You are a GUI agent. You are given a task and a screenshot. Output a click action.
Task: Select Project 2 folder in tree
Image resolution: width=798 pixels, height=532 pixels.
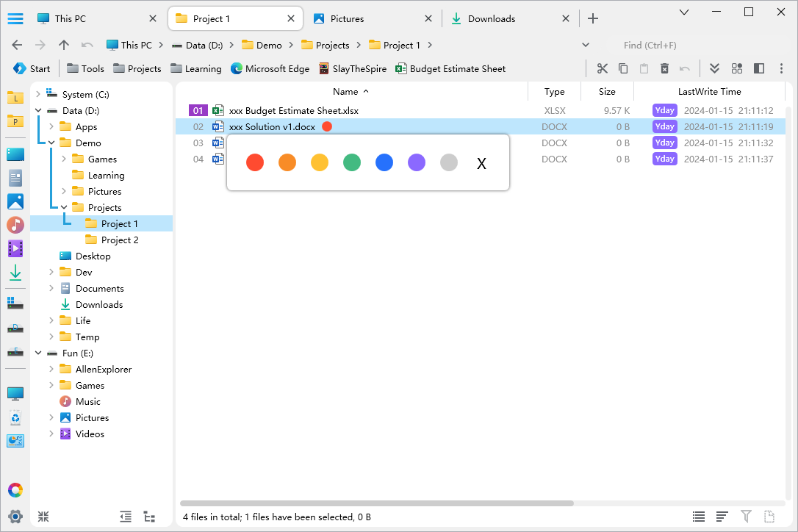[119, 240]
